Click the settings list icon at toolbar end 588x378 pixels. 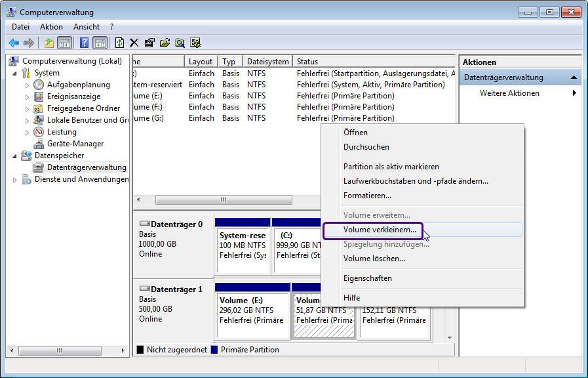[195, 43]
